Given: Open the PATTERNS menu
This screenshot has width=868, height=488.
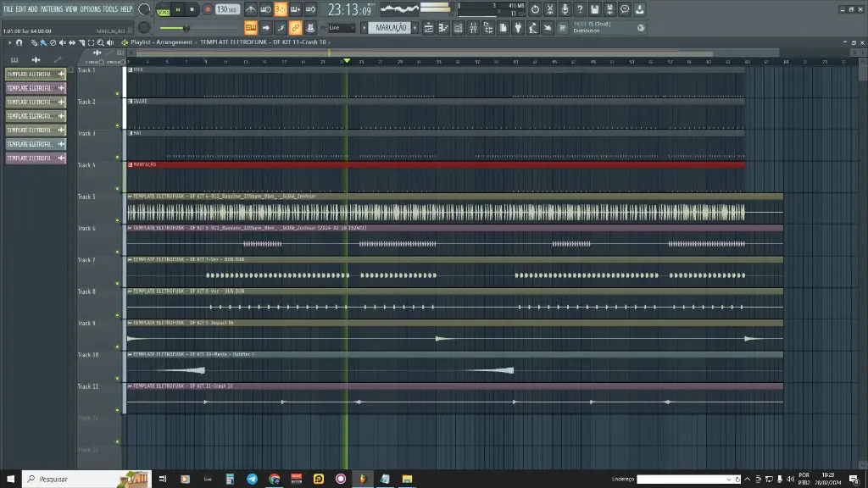Looking at the screenshot, I should [x=52, y=8].
